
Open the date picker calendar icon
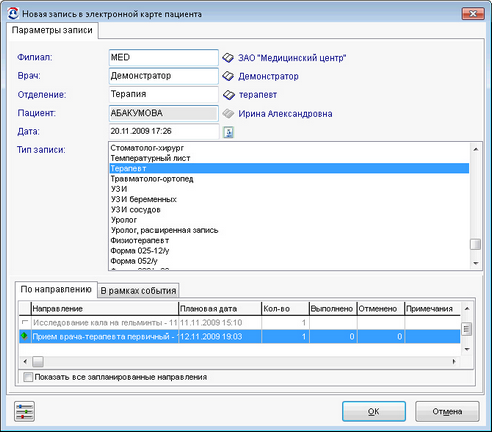[x=228, y=132]
